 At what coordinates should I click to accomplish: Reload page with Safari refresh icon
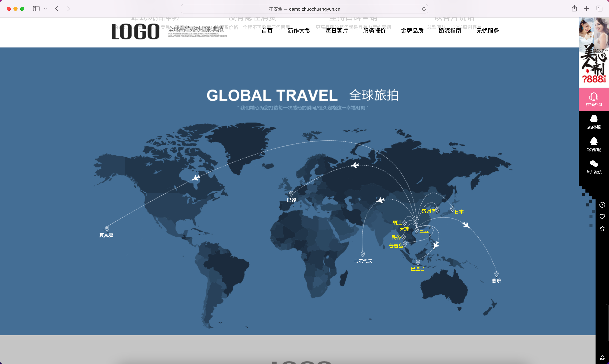pos(424,9)
